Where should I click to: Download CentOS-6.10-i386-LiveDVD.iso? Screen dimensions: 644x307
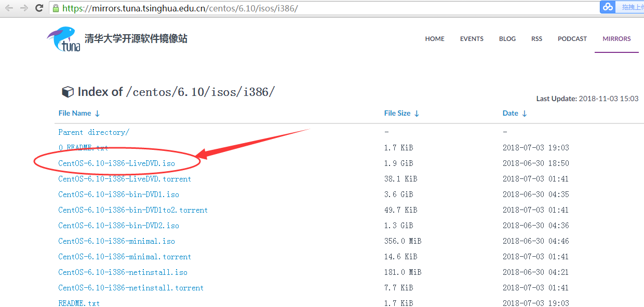click(x=116, y=163)
